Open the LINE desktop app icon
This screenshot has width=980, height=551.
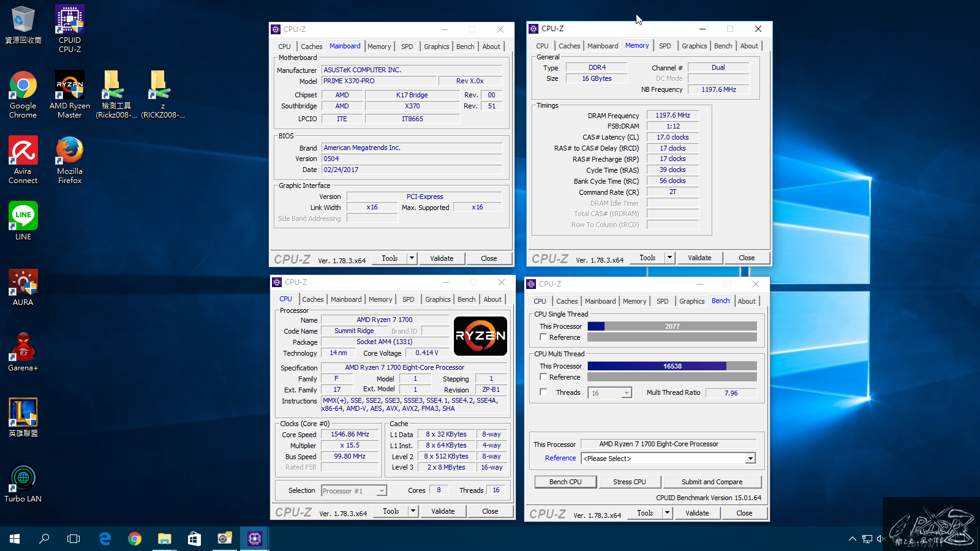click(23, 221)
